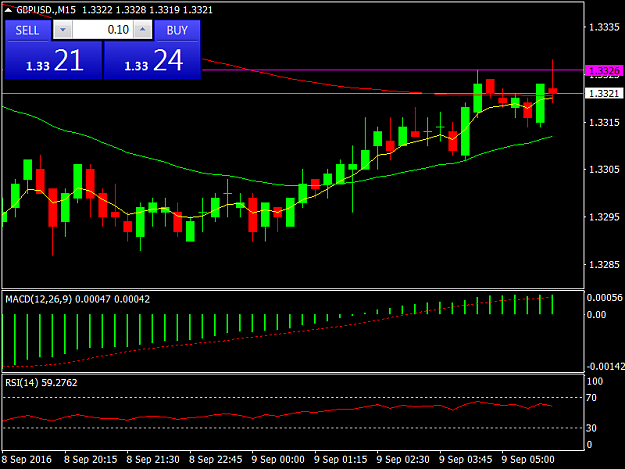Viewport: 625px width, 469px height.
Task: Click the 9 Sep 01:15 time label
Action: tap(341, 459)
